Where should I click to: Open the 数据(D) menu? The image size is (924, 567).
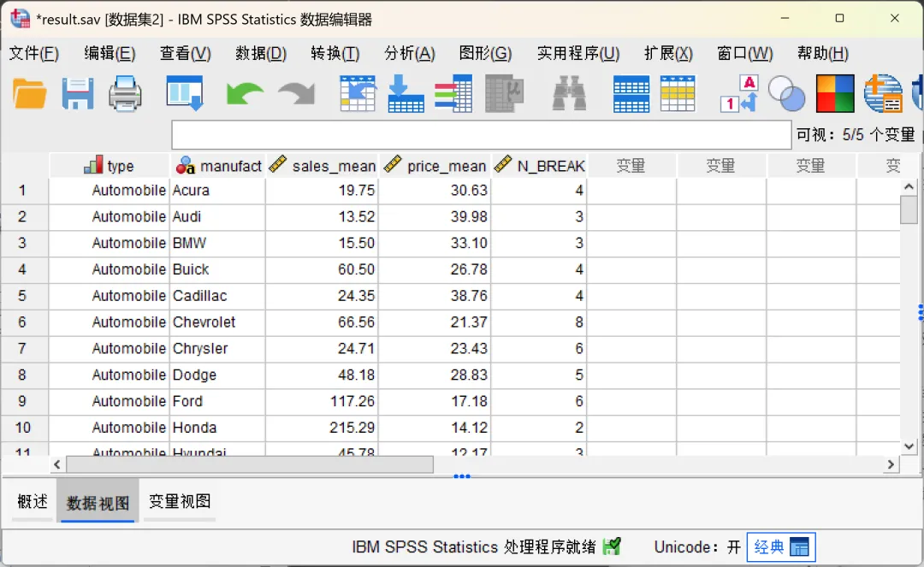pyautogui.click(x=260, y=54)
